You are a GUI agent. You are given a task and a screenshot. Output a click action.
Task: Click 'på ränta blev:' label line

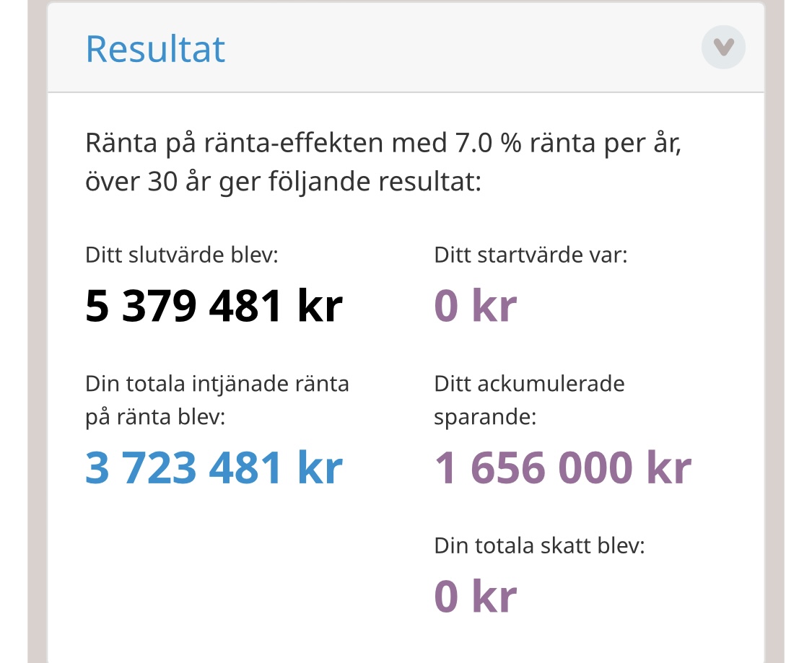(155, 416)
